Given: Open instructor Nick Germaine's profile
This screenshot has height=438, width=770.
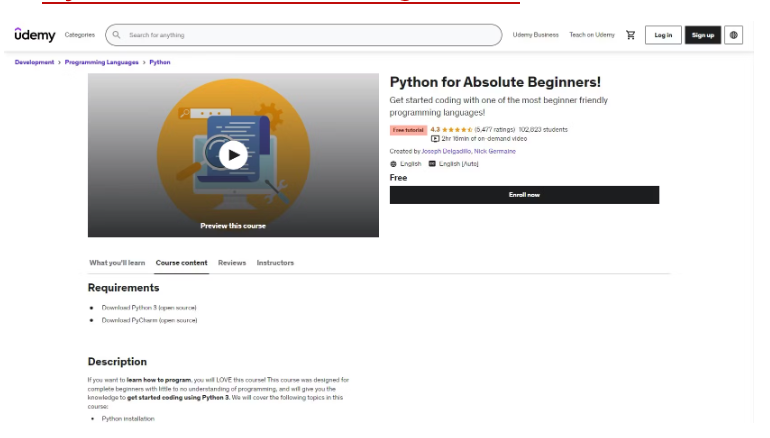Looking at the screenshot, I should 495,151.
